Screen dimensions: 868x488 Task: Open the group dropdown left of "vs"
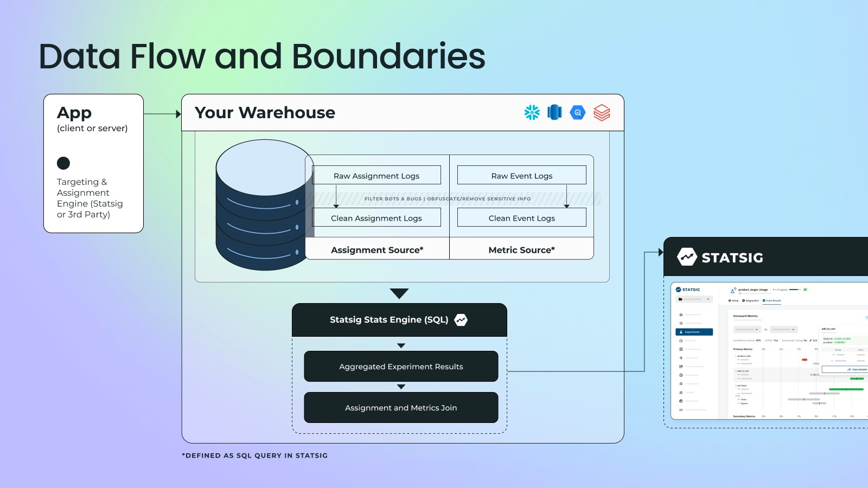point(748,329)
